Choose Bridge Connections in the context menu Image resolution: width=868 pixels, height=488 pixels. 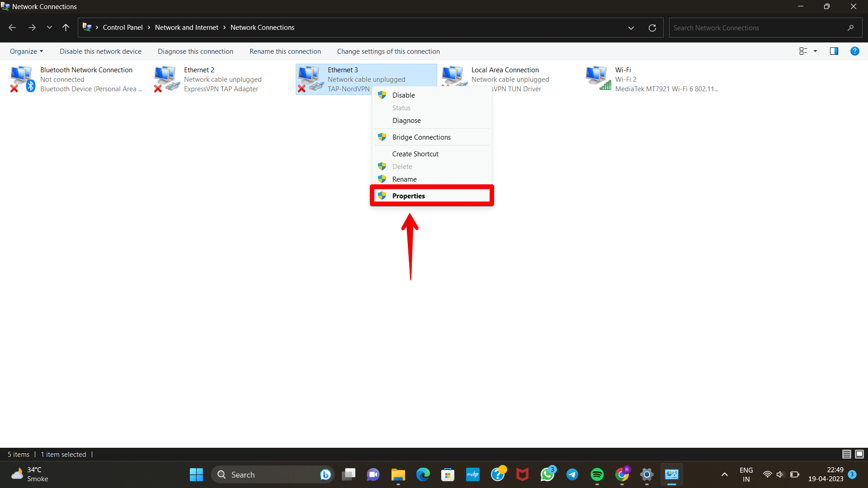(x=432, y=137)
